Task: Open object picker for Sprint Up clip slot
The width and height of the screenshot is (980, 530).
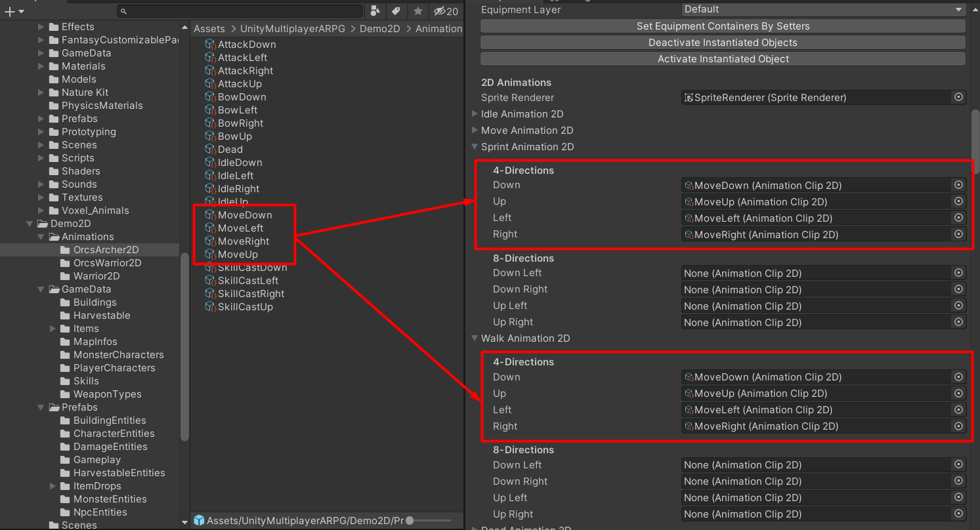Action: (958, 201)
